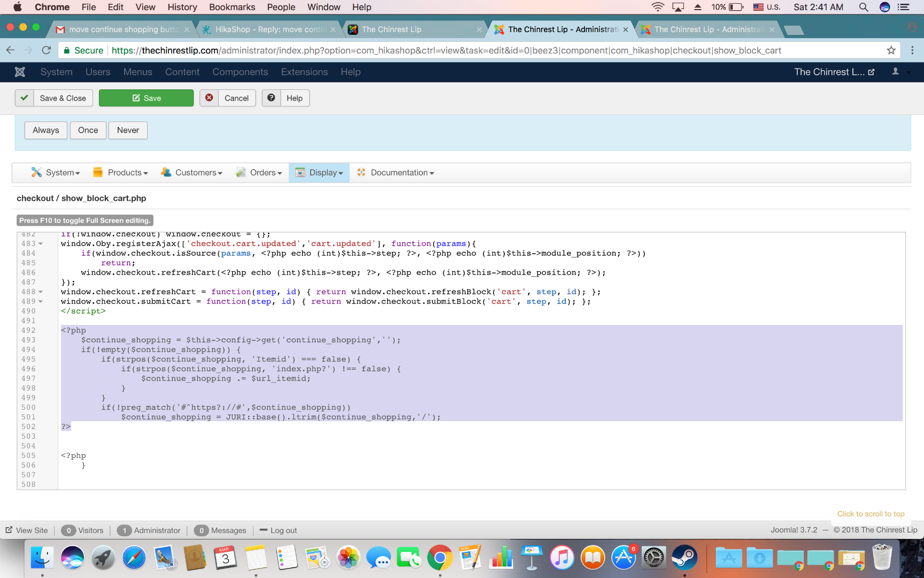Click the red Cancel X icon
The width and height of the screenshot is (924, 578).
coord(209,98)
